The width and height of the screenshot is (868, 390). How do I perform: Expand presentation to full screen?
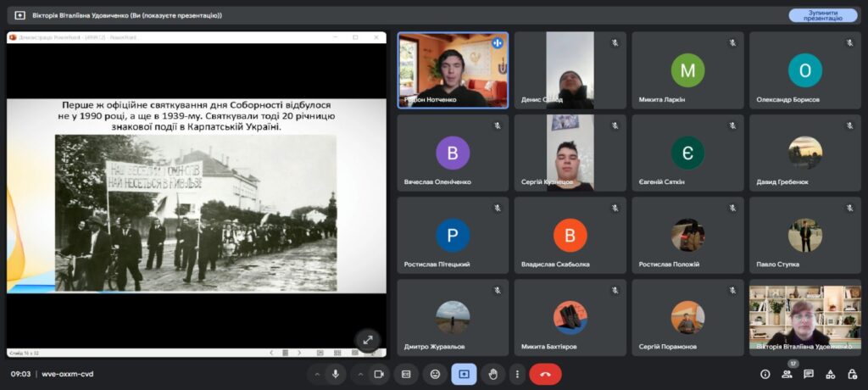[367, 339]
